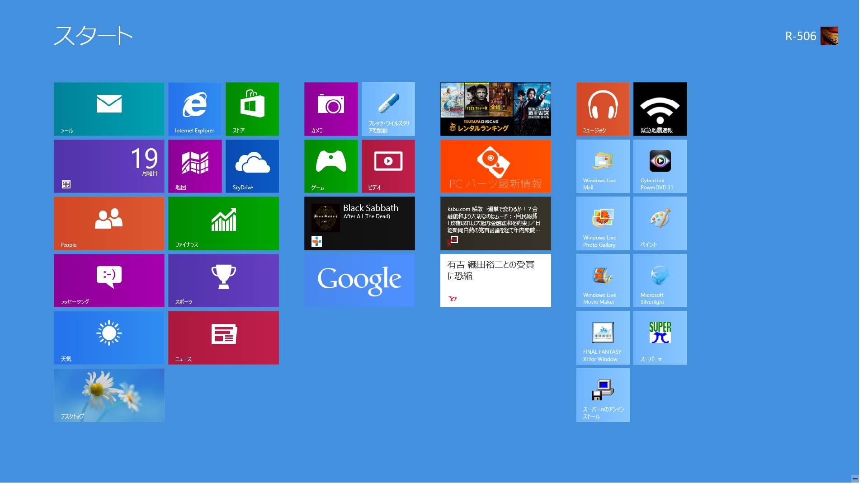Open the Maps tile

click(195, 166)
